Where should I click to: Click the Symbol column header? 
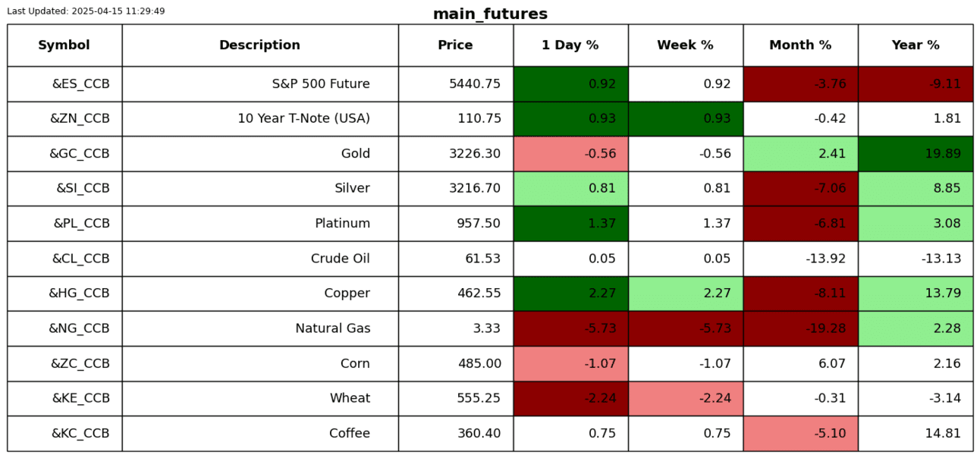(64, 45)
